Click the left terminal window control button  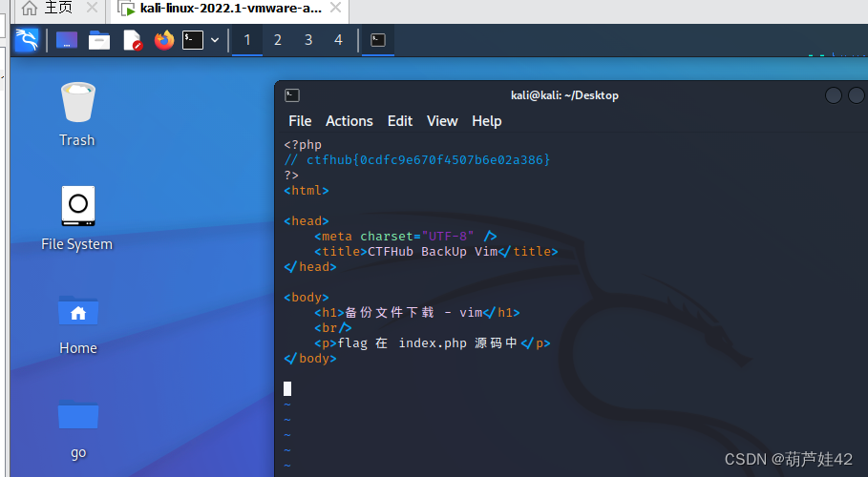point(833,95)
